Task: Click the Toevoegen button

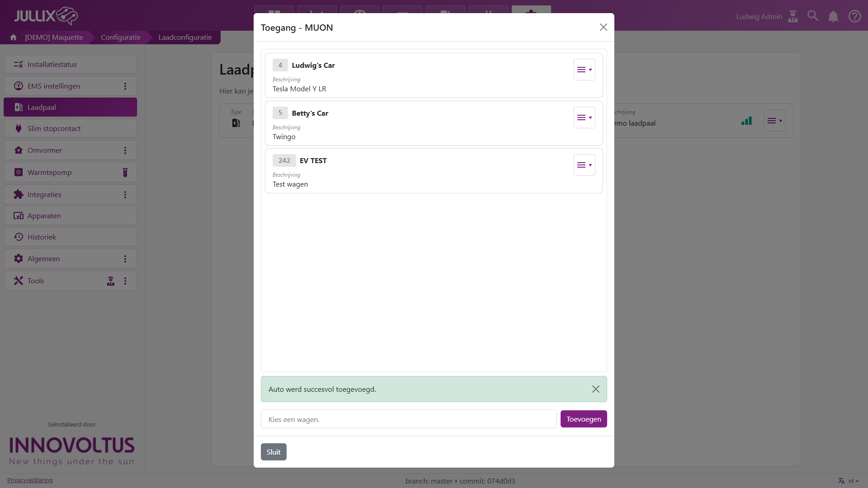Action: [x=583, y=419]
